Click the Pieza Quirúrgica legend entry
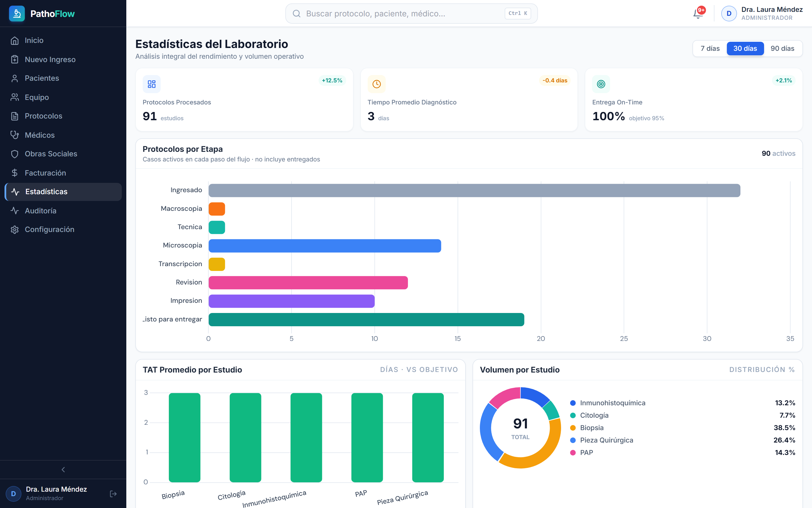812x508 pixels. click(683, 440)
